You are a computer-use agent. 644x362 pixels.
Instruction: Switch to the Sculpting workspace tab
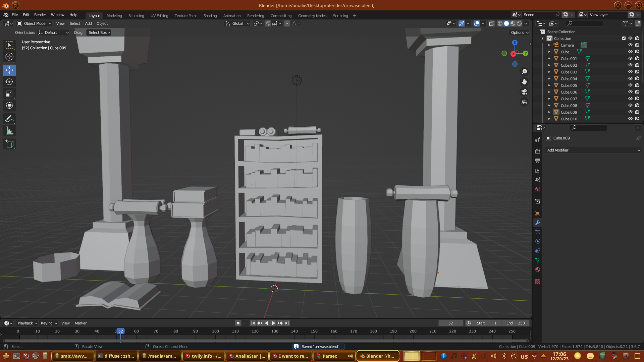pyautogui.click(x=136, y=16)
